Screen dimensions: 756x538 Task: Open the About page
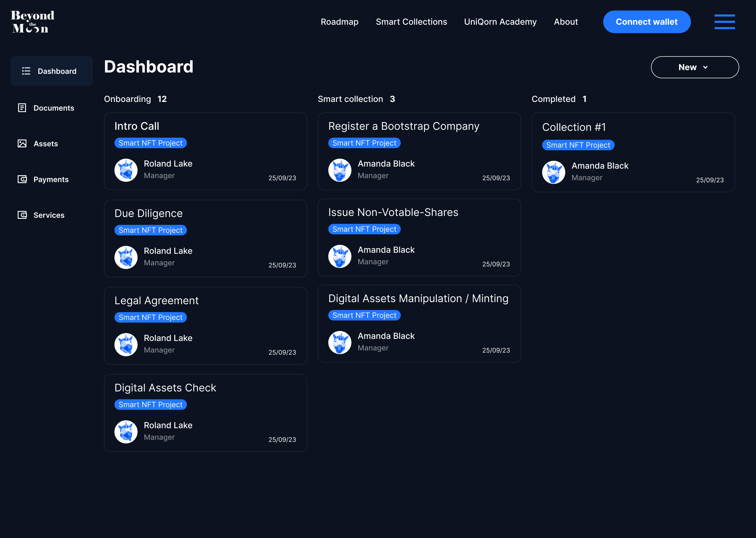coord(566,22)
